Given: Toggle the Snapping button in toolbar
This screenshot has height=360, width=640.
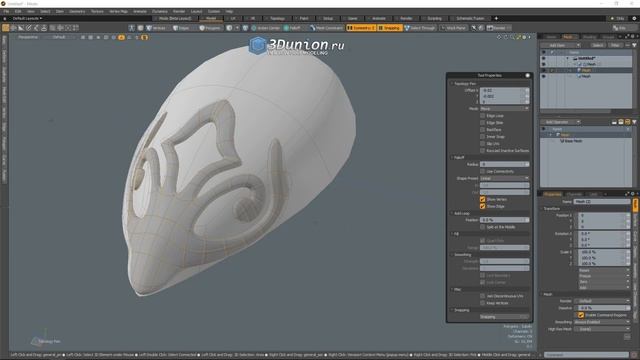Looking at the screenshot, I should click(389, 28).
